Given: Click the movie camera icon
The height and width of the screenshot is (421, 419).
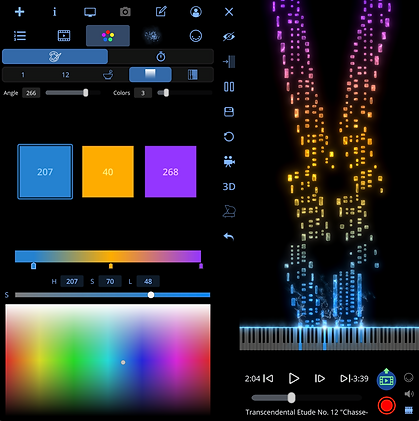Looking at the screenshot, I should pos(229,161).
